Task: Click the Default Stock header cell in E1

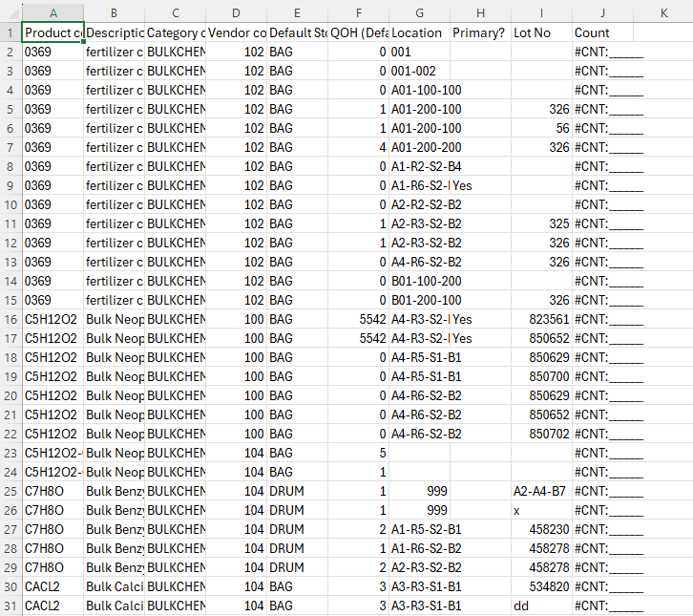Action: (298, 32)
